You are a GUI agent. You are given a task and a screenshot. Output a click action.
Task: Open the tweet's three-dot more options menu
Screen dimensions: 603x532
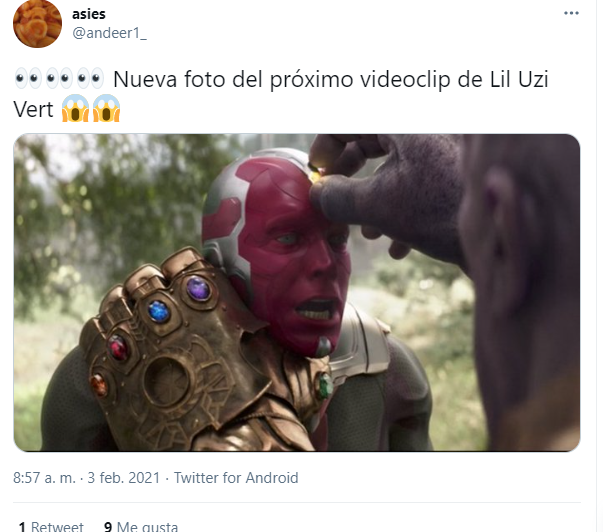[x=571, y=13]
